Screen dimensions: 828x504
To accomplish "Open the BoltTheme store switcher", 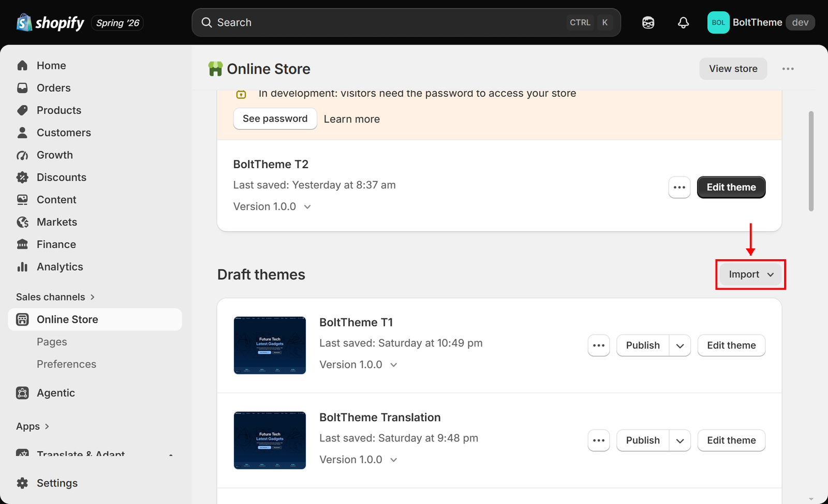I will coord(761,23).
